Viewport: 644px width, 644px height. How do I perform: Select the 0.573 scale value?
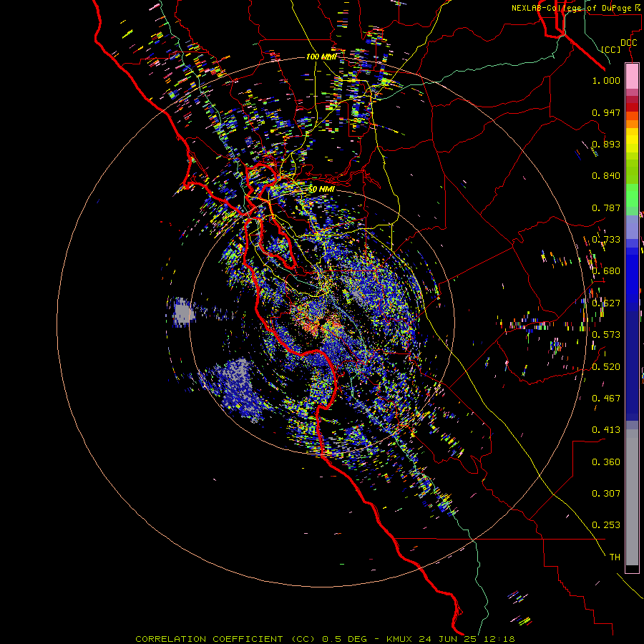[606, 335]
